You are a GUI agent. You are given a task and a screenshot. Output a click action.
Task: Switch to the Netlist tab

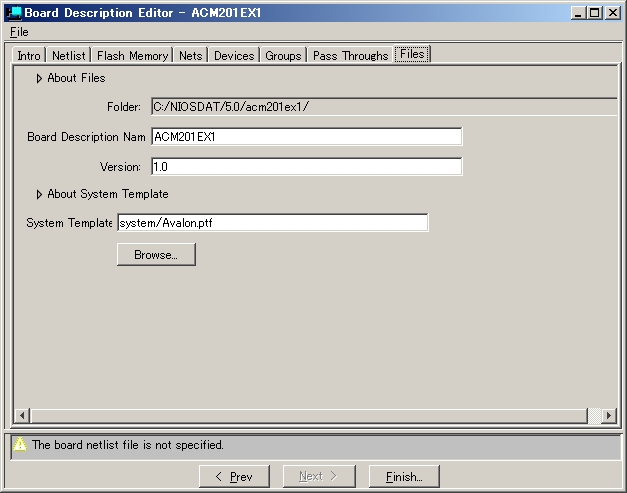click(x=69, y=55)
